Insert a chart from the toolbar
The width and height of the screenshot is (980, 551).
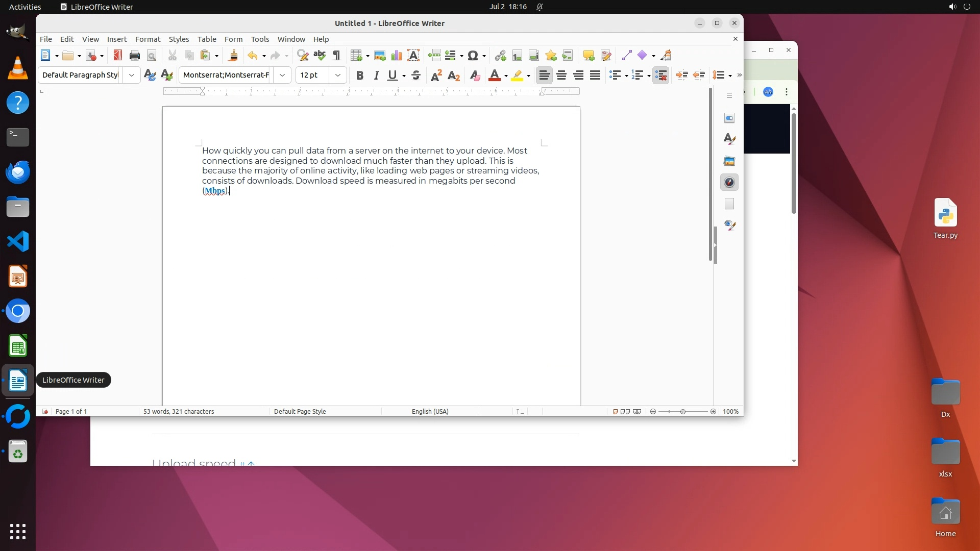coord(397,56)
